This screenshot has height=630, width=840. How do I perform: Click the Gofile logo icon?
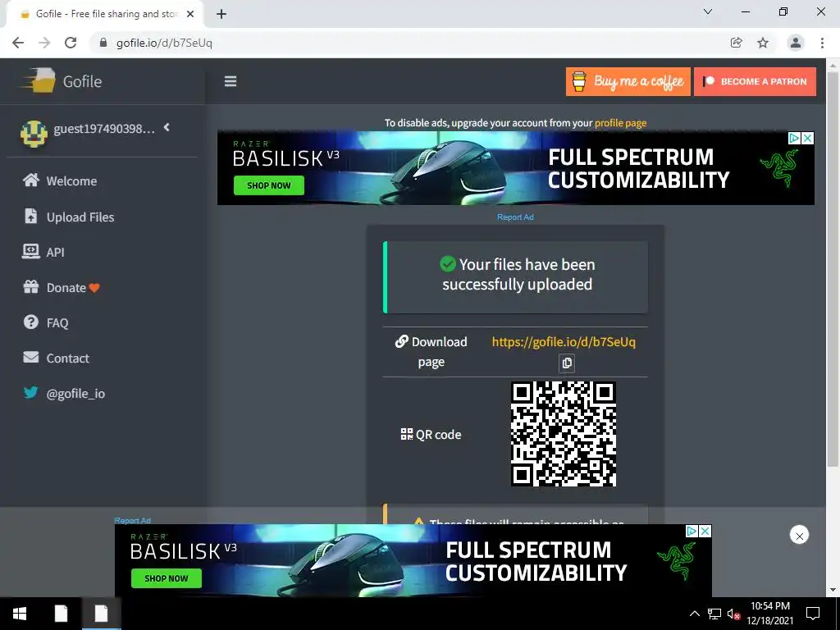39,80
